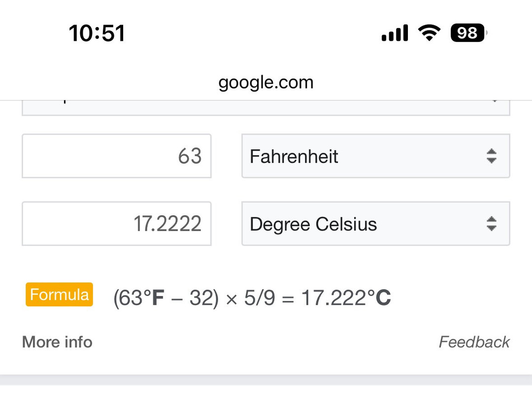The height and width of the screenshot is (398, 532).
Task: Tap the gray divider bar below the converter
Action: (x=266, y=380)
